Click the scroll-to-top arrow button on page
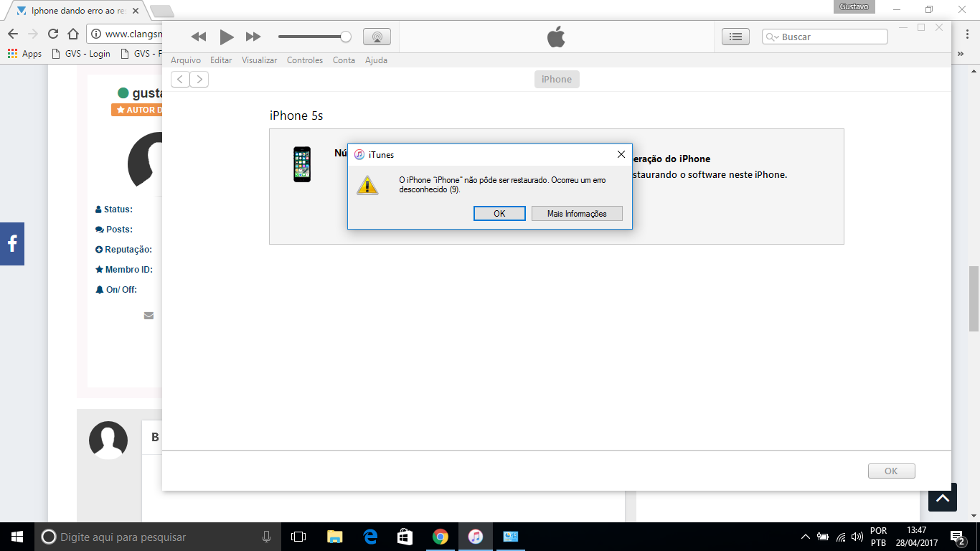Image resolution: width=980 pixels, height=551 pixels. coord(943,497)
